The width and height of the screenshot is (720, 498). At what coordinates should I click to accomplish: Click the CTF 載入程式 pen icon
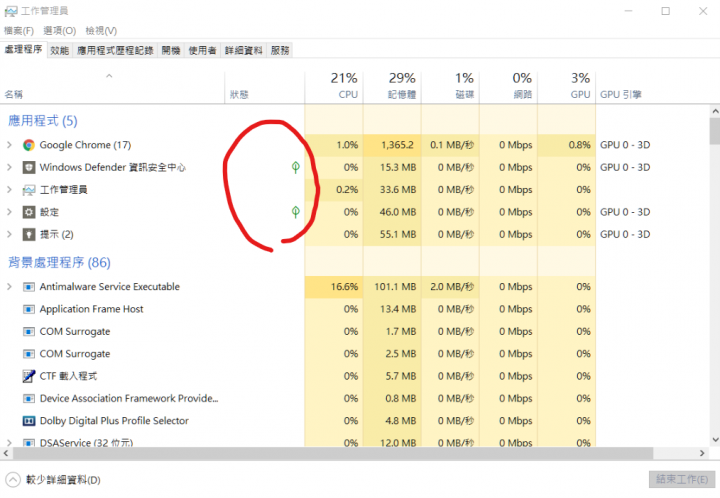(29, 376)
